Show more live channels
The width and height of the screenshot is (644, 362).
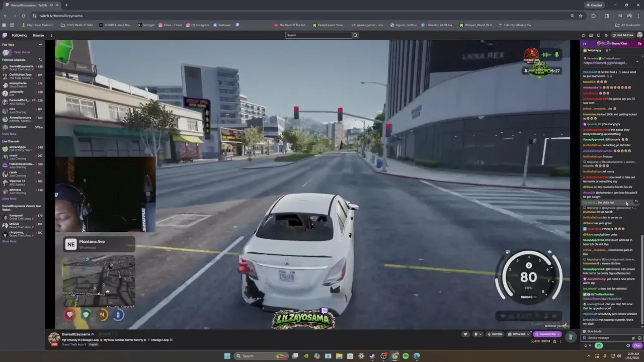pyautogui.click(x=9, y=199)
